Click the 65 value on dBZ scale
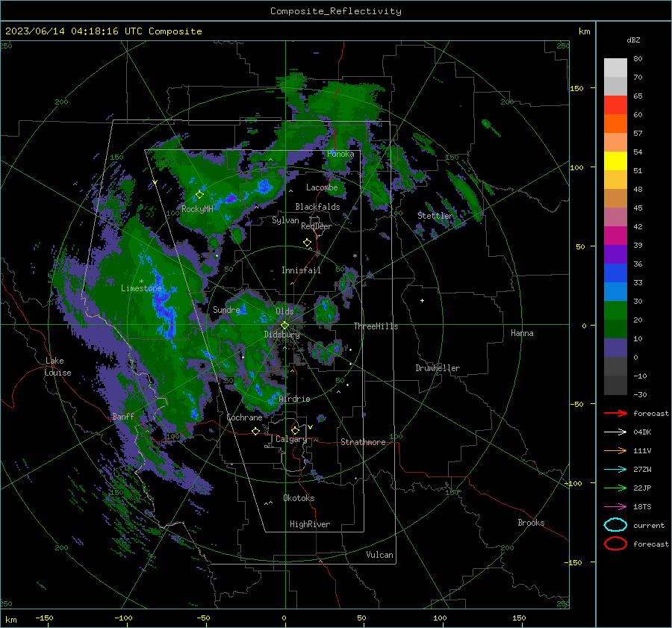 coord(638,96)
